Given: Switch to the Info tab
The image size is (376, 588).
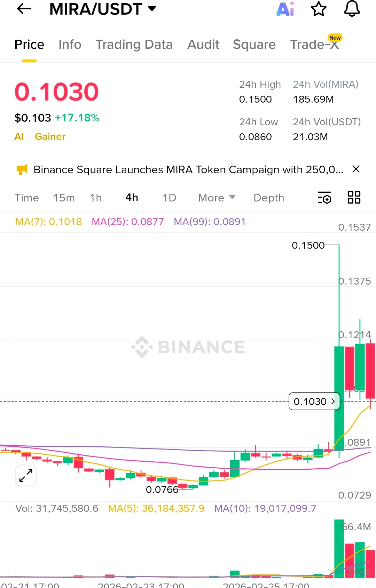Looking at the screenshot, I should [x=70, y=45].
